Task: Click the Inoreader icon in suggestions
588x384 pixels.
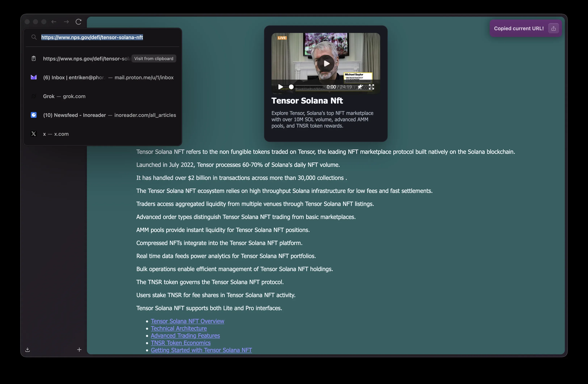Action: tap(34, 115)
